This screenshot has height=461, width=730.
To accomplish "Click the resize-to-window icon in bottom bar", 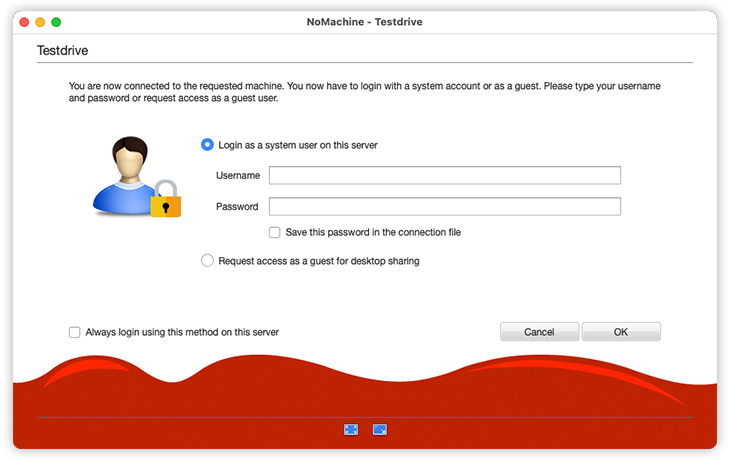I will tap(380, 429).
